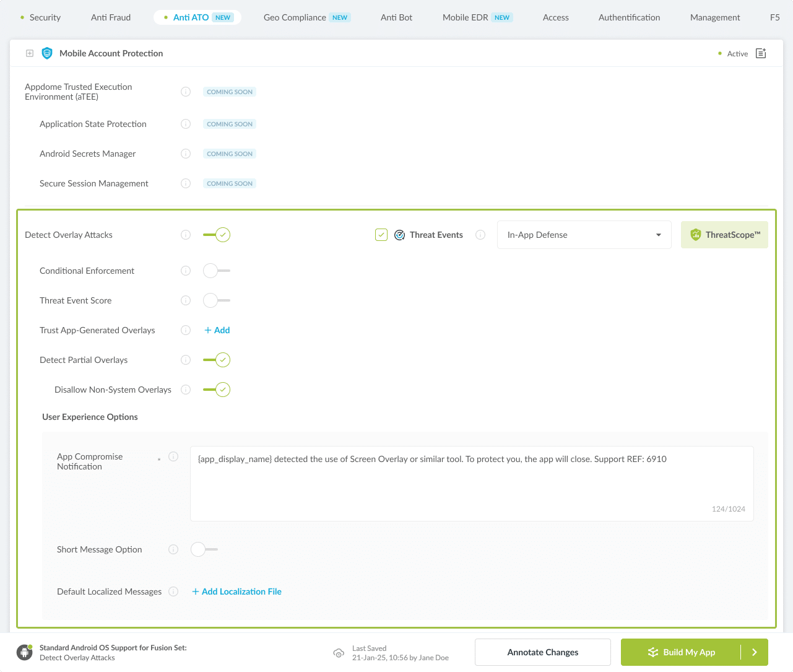Enable the Conditional Enforcement toggle

click(217, 271)
